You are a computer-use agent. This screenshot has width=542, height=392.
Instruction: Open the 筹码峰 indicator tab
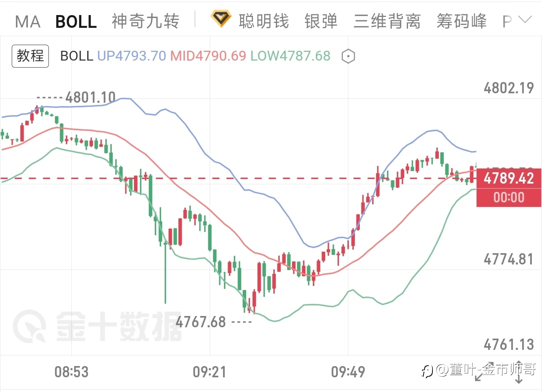coord(461,21)
